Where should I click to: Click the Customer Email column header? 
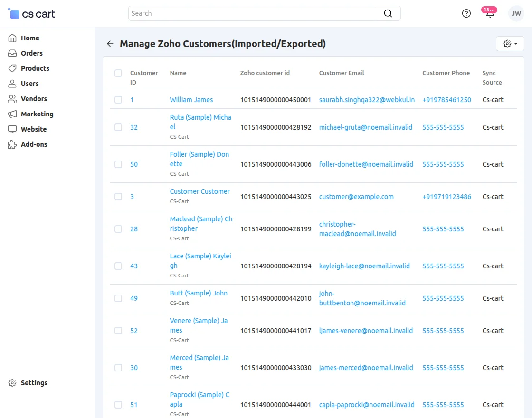coord(342,73)
